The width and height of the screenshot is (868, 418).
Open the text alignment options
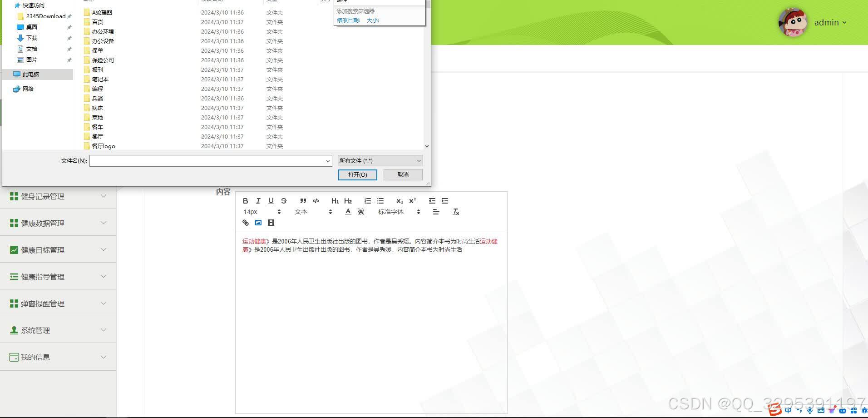click(x=436, y=212)
